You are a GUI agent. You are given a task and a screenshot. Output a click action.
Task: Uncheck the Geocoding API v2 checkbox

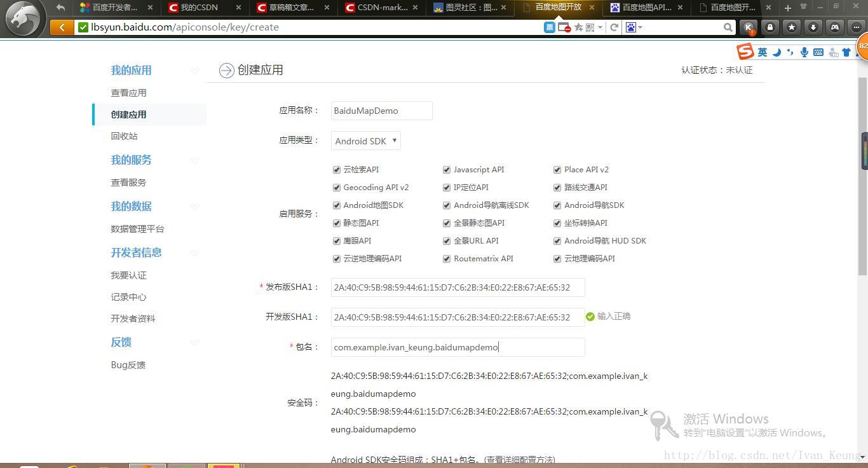tap(337, 188)
